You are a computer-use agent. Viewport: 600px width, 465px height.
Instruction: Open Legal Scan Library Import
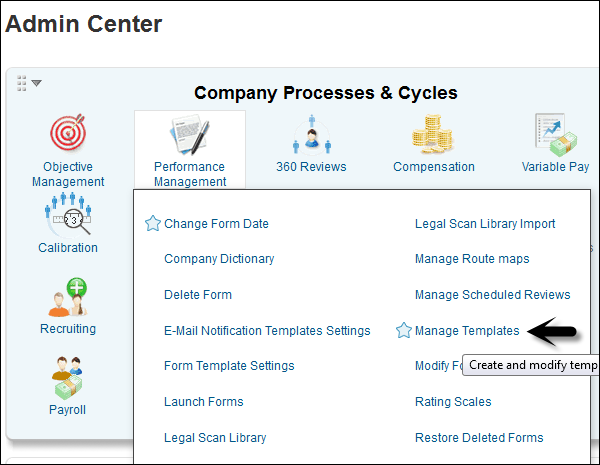[485, 224]
